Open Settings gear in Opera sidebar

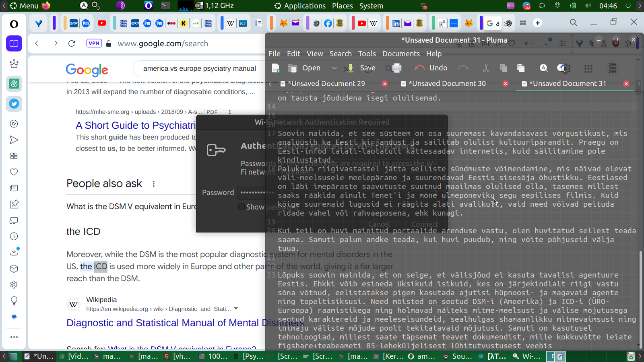pos(14,285)
